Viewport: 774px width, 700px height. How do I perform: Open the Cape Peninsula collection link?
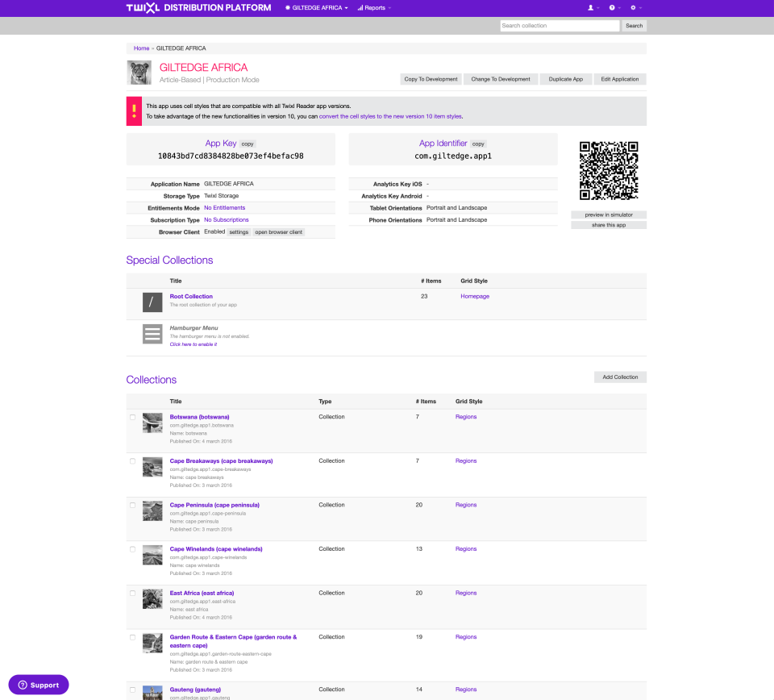(x=214, y=505)
